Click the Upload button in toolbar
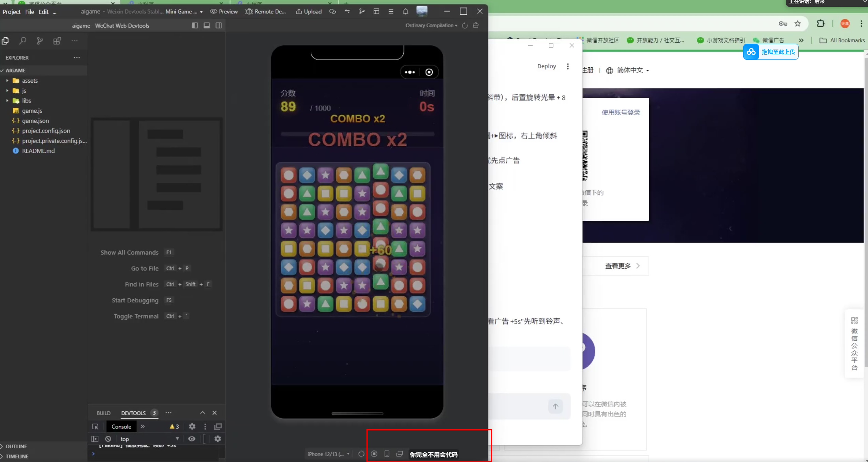868x462 pixels. 309,12
